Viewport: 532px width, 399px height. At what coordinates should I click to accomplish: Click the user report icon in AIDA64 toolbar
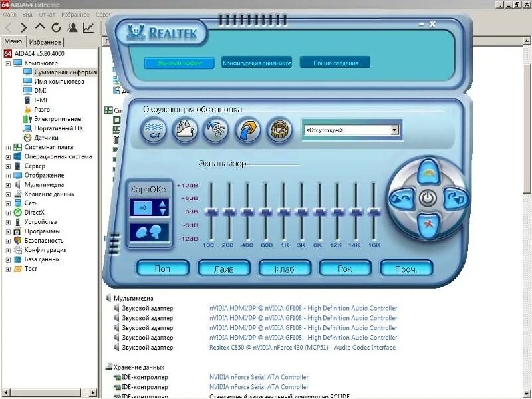point(72,27)
